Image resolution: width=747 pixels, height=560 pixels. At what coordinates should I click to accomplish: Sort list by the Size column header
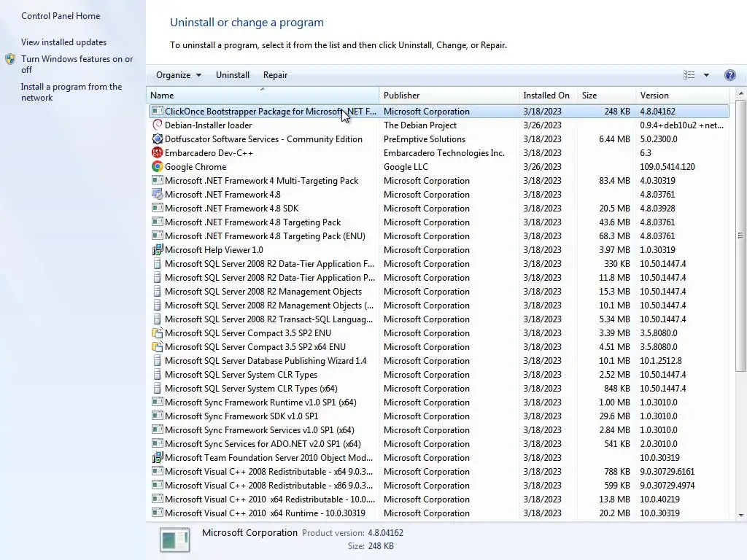pyautogui.click(x=606, y=96)
